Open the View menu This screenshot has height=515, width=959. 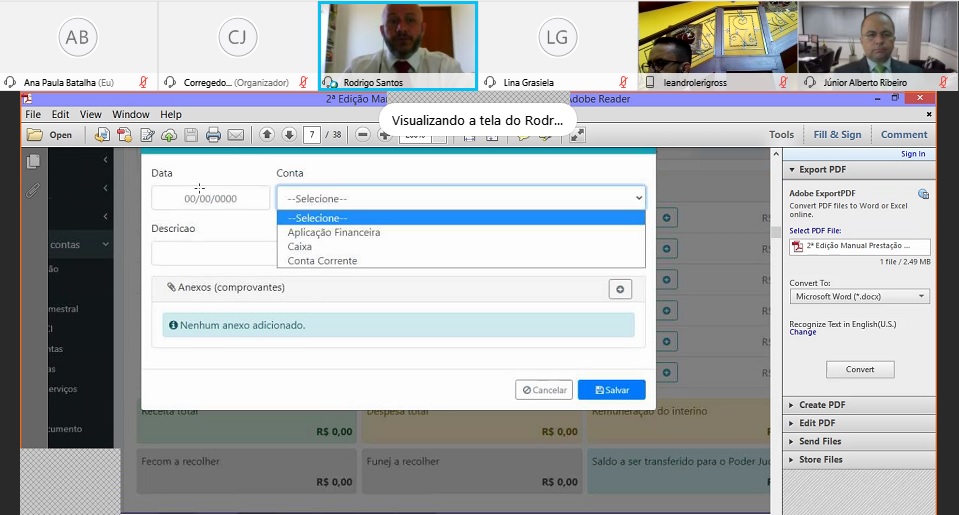pos(91,115)
